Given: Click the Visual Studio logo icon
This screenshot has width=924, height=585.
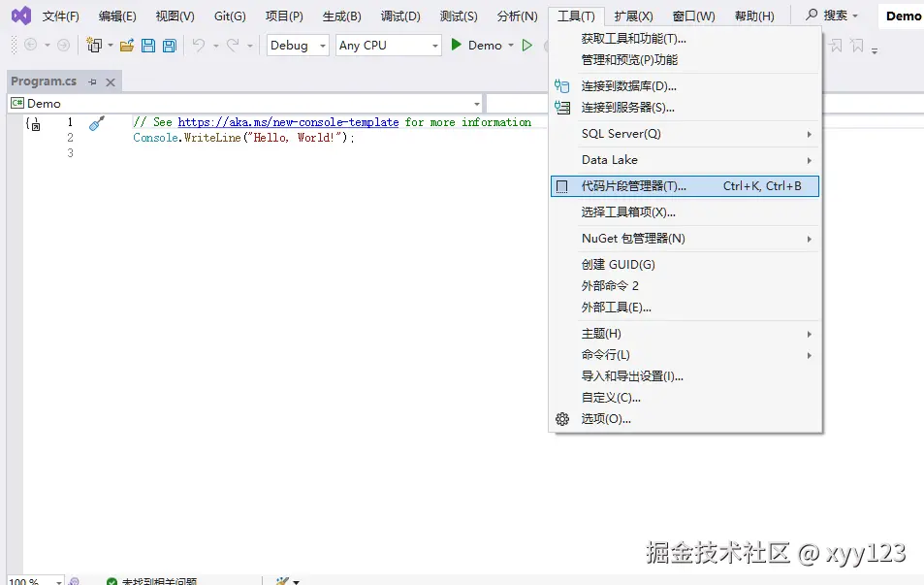Looking at the screenshot, I should click(x=21, y=16).
